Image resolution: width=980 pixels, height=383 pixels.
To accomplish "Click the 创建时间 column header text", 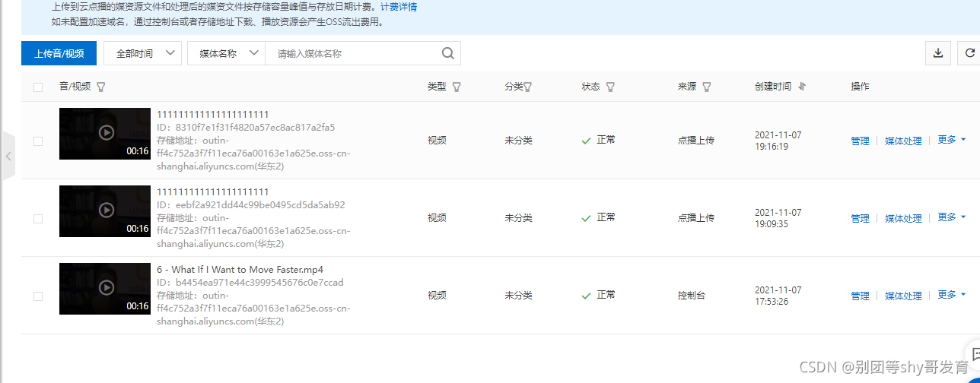I will pos(773,87).
